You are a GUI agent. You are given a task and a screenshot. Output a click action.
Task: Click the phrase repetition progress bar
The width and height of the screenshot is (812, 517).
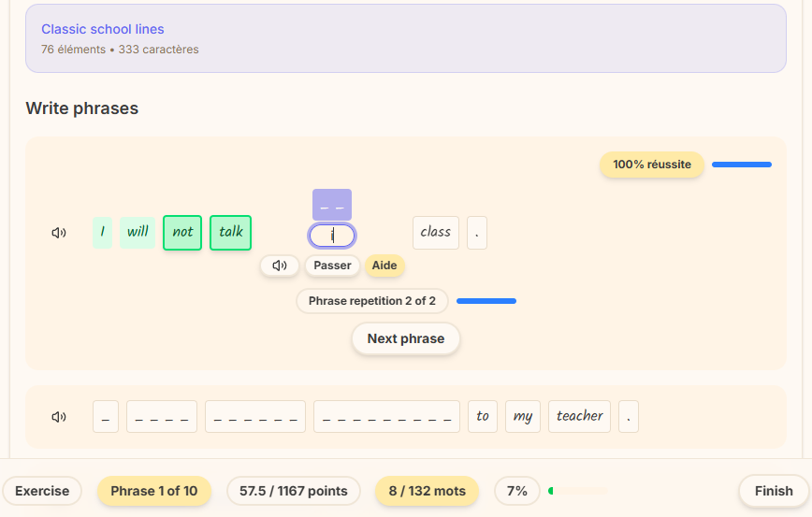coord(486,301)
